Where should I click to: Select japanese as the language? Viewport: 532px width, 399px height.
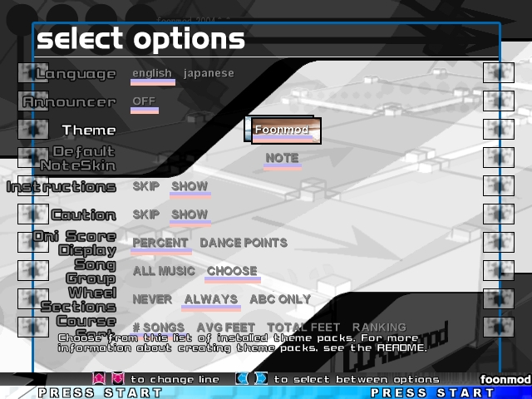pyautogui.click(x=209, y=73)
